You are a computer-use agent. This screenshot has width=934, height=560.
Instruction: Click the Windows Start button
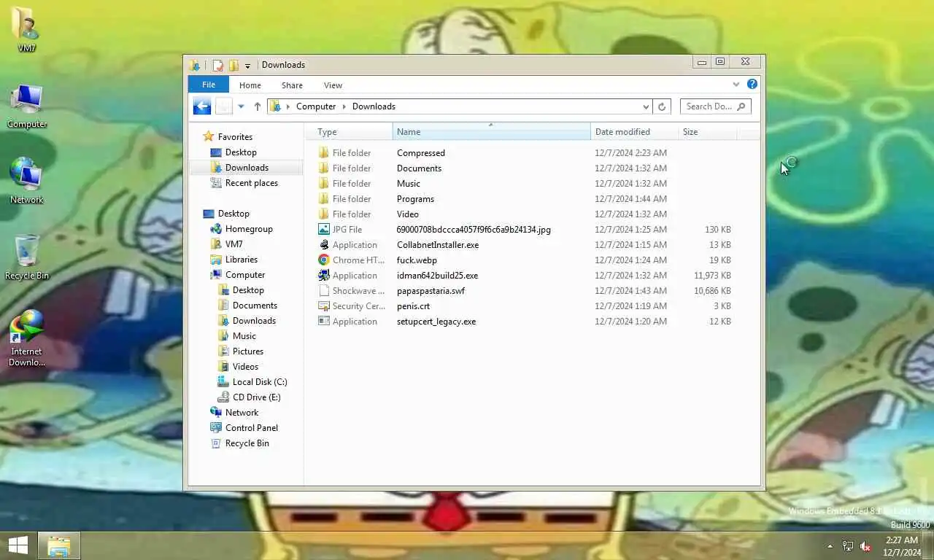coord(18,545)
